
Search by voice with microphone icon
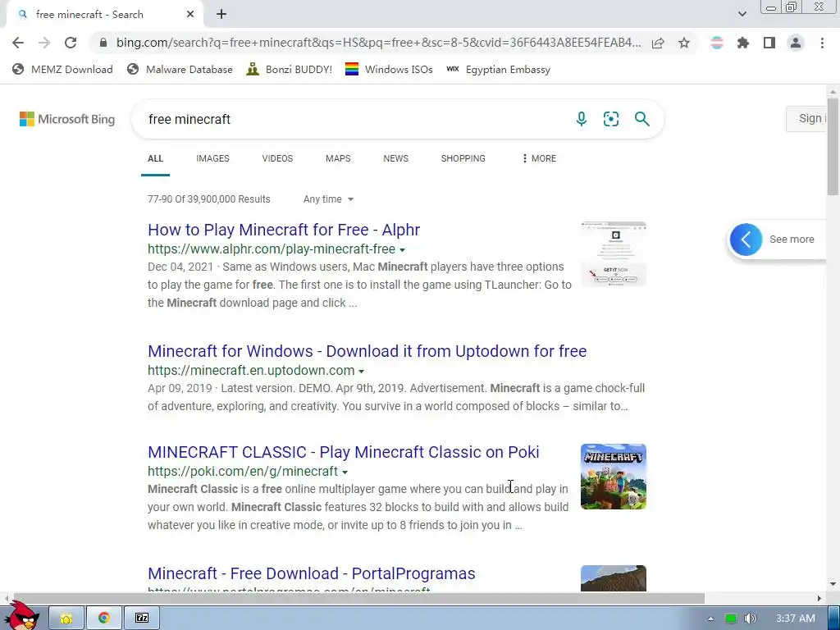582,119
